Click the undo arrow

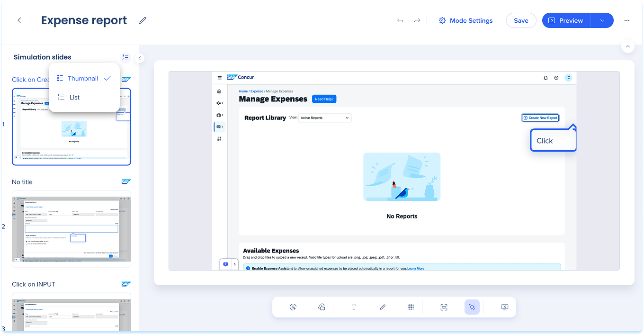coord(400,20)
